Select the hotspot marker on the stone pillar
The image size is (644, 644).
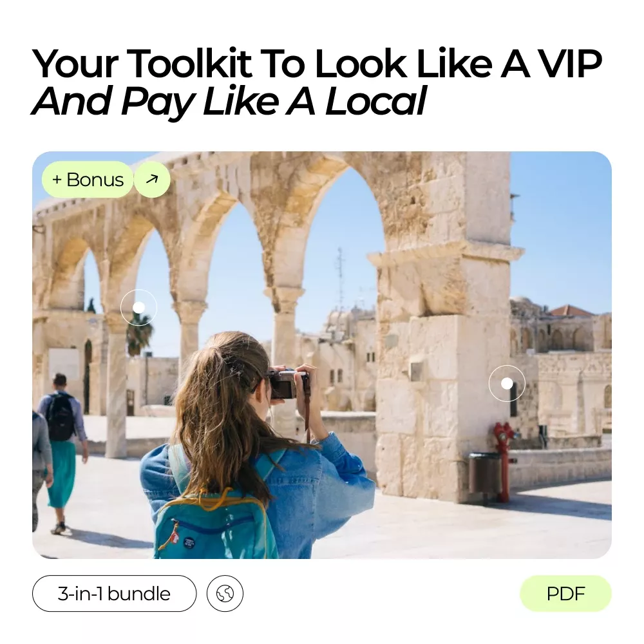pos(507,383)
